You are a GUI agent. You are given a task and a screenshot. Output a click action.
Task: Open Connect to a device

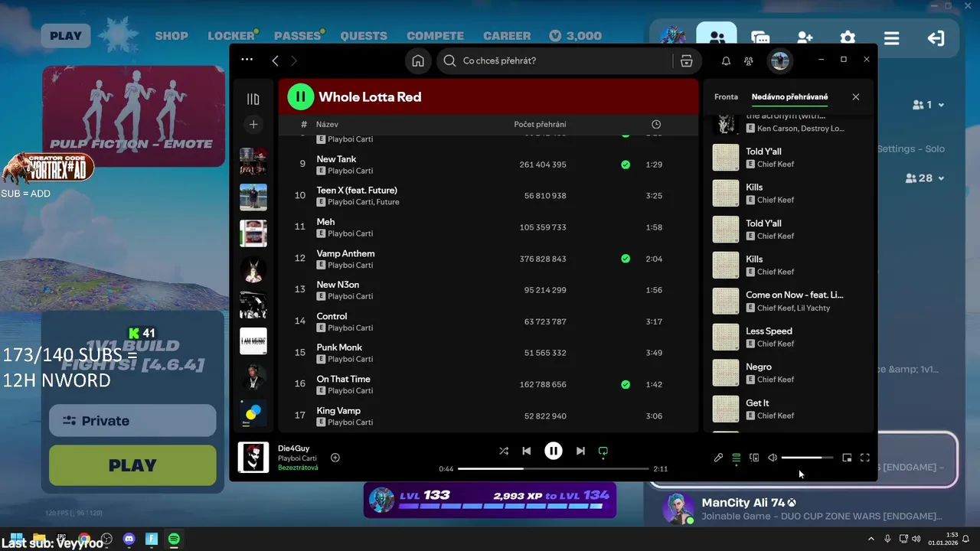(754, 458)
